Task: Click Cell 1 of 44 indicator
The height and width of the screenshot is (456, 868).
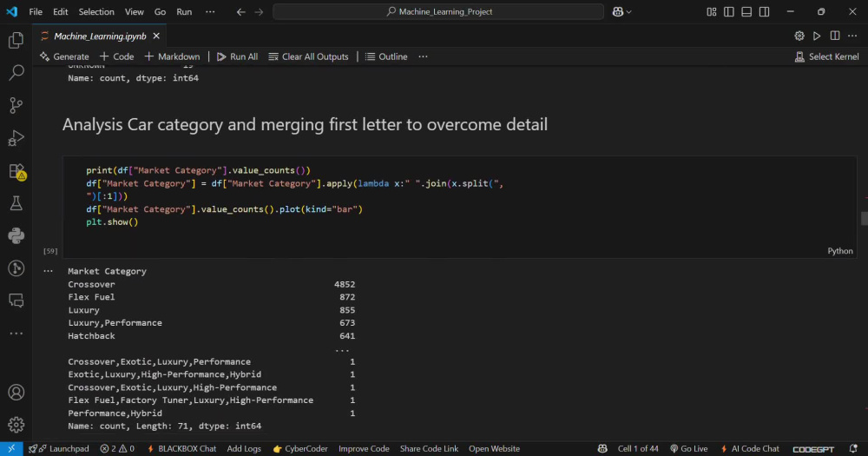Action: [x=638, y=449]
